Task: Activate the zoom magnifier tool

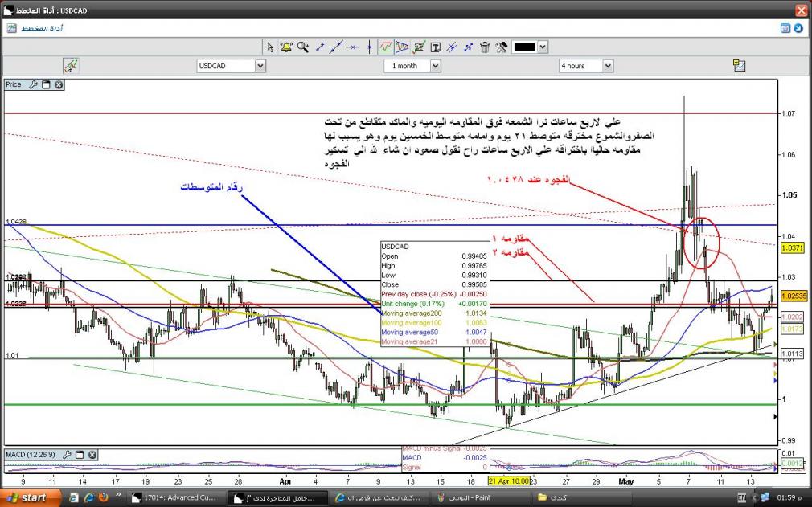Action: coord(302,47)
